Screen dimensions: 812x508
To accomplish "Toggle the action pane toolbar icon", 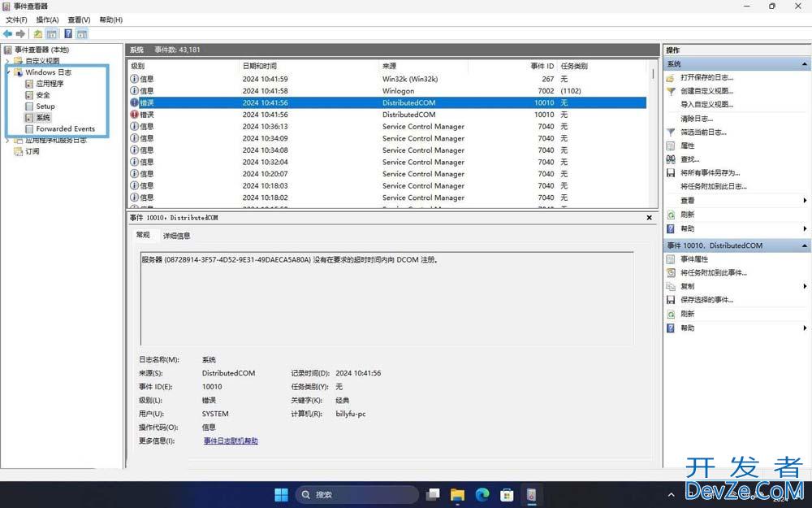I will click(x=82, y=34).
